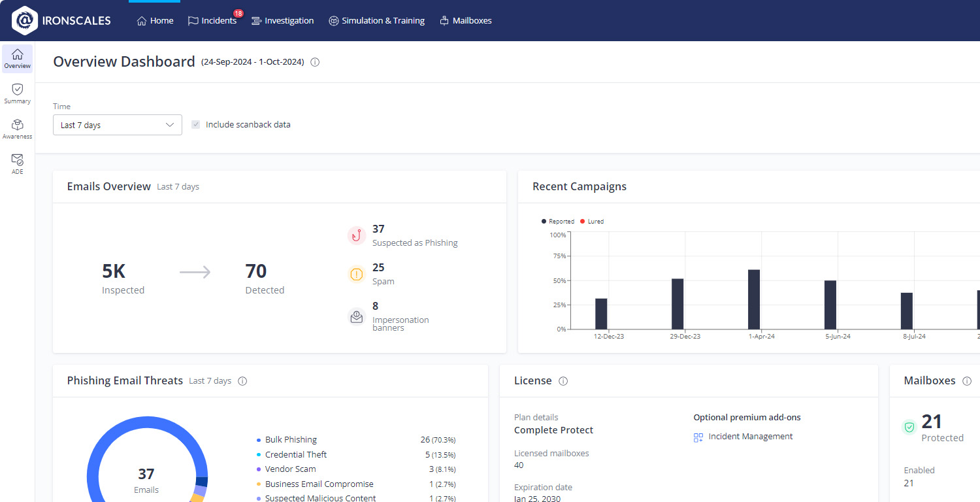This screenshot has width=980, height=502.
Task: Click the Bulk Phishing legend color dot
Action: coord(259,440)
